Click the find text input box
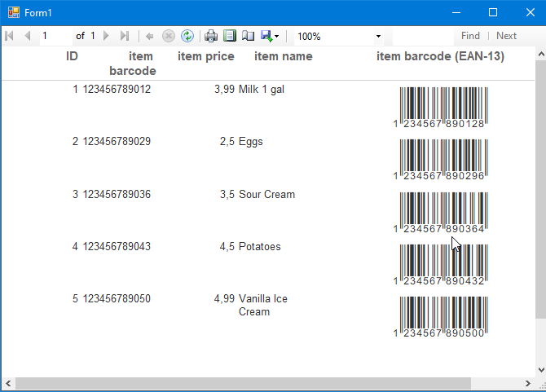Screen dimensions: 546x392 423,36
